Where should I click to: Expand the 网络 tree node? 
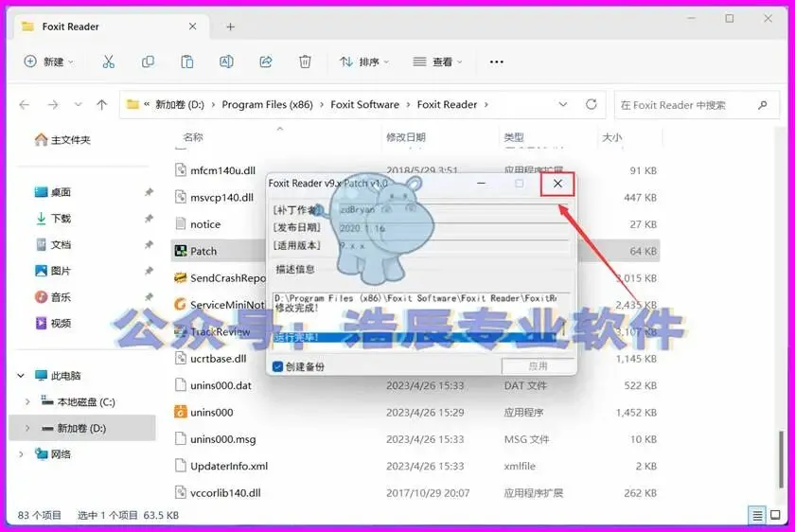[21, 454]
